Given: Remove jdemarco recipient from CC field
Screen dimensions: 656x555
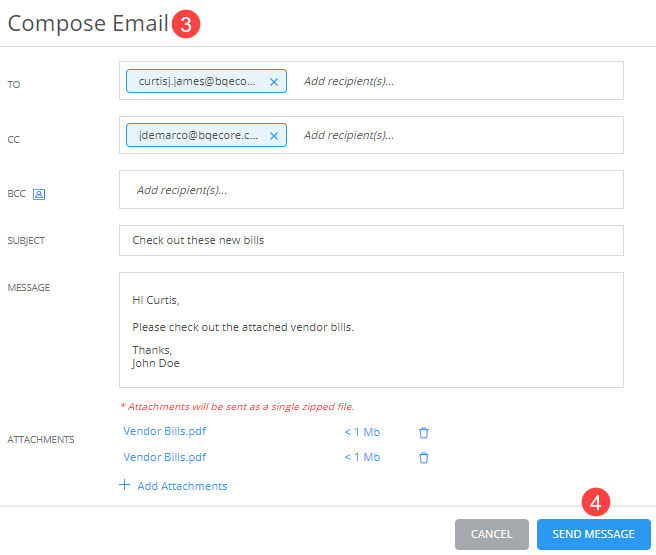Looking at the screenshot, I should click(x=274, y=136).
